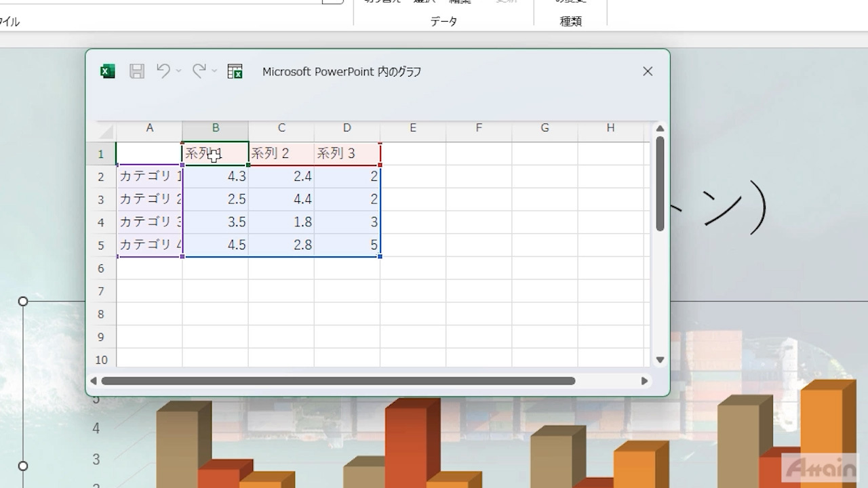Viewport: 868px width, 488px height.
Task: Click empty cell A1
Action: (x=149, y=154)
